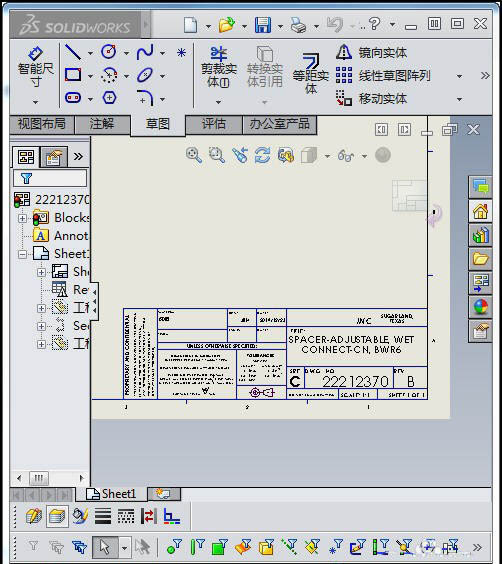
Task: Expand the hidden sketch toolbar chevron
Action: coord(485,76)
